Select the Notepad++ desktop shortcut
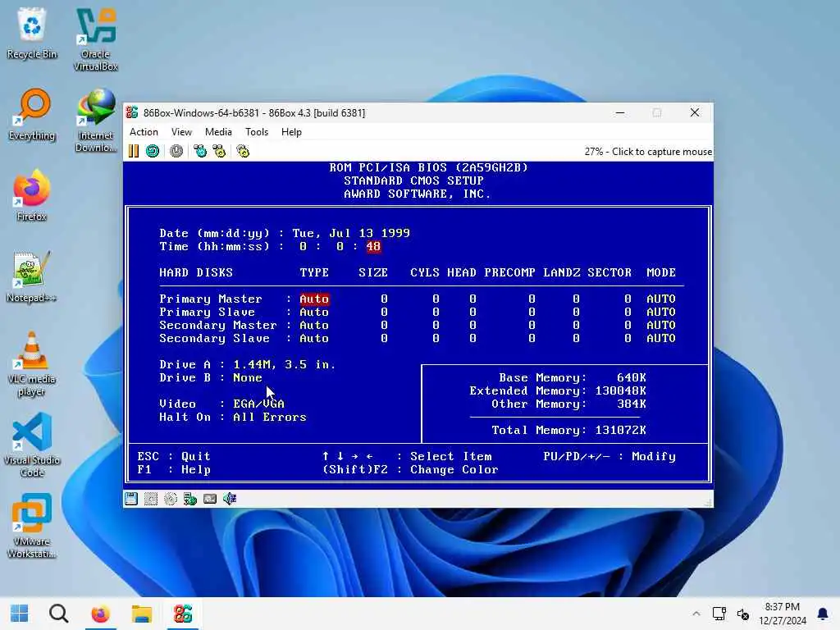 click(32, 277)
